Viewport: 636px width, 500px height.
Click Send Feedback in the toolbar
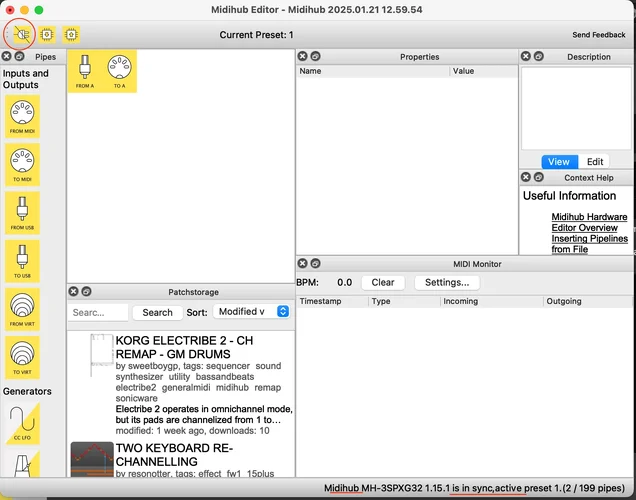tap(599, 35)
